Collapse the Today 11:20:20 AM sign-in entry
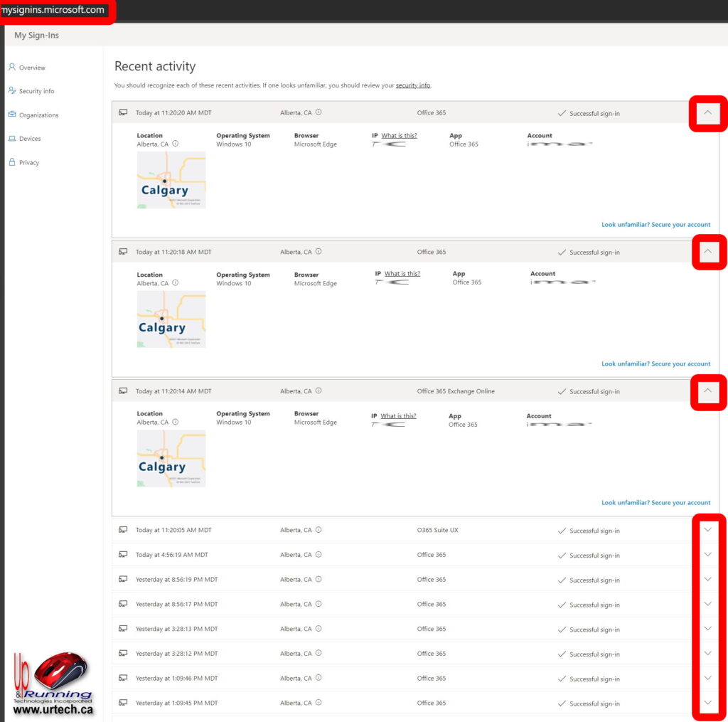728x722 pixels. 707,112
